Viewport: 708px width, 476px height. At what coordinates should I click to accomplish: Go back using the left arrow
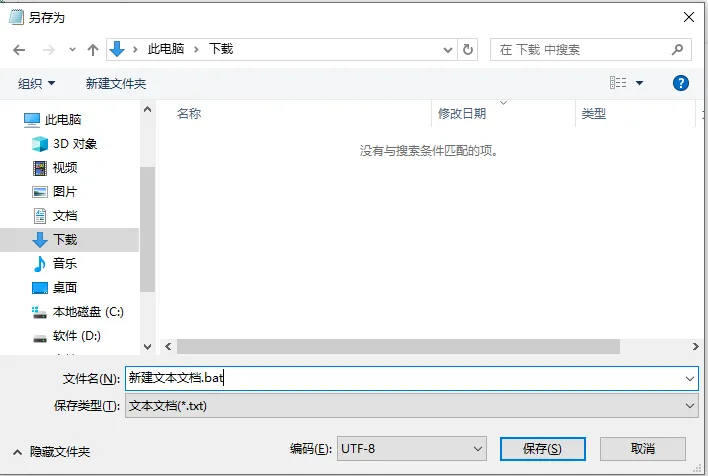click(19, 50)
